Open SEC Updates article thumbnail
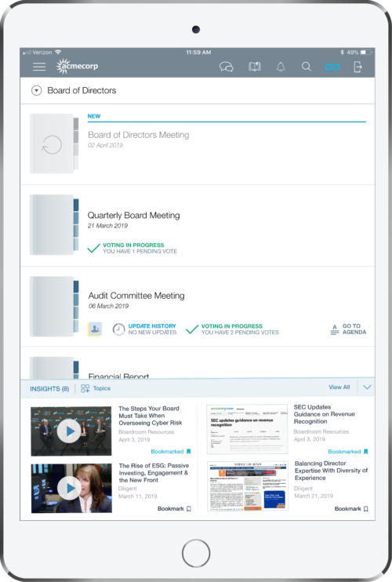This screenshot has height=582, width=392. tap(248, 429)
